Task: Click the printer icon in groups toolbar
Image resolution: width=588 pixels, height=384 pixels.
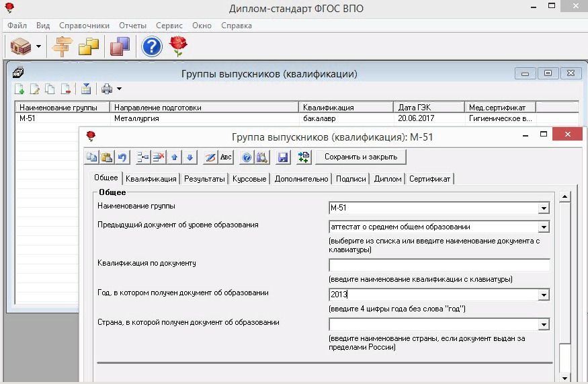Action: point(106,89)
